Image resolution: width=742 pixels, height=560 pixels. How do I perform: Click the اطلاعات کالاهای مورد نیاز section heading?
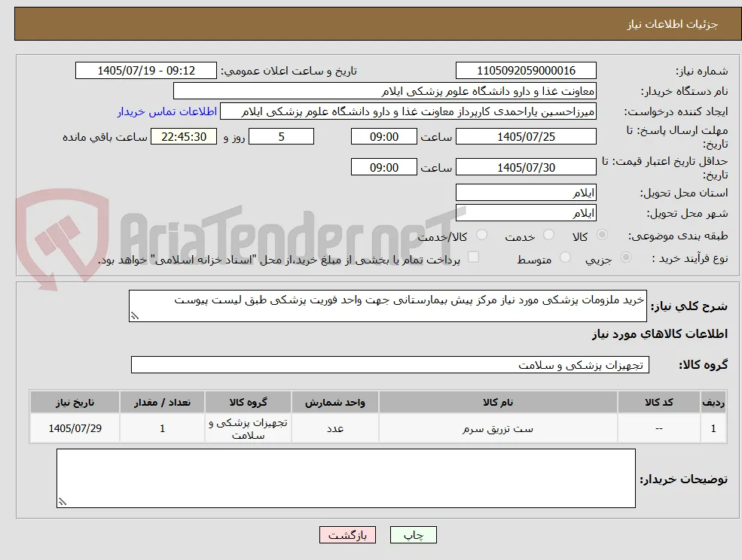tap(660, 334)
